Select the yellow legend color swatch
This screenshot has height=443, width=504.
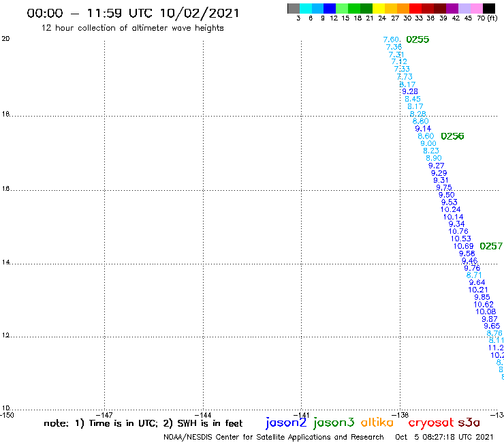pyautogui.click(x=379, y=8)
